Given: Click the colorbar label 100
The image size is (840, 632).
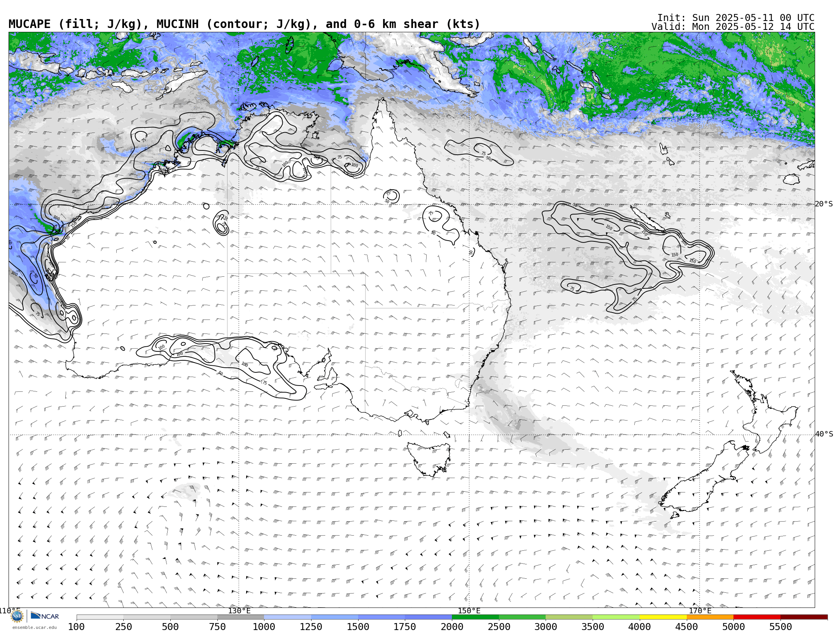Looking at the screenshot, I should click(x=76, y=627).
